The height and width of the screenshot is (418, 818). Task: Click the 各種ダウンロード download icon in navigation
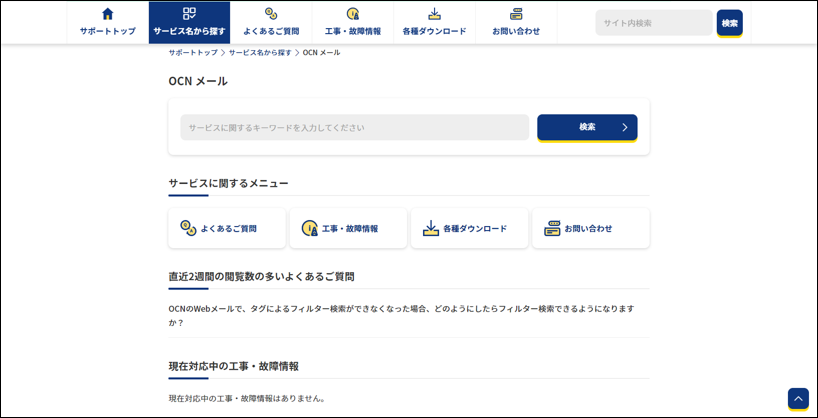tap(434, 14)
